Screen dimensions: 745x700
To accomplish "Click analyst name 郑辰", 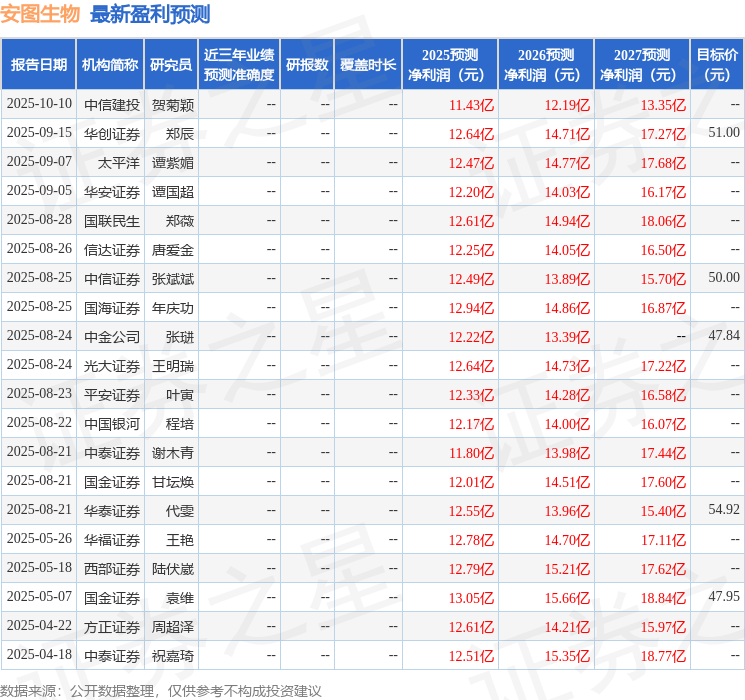I will click(180, 134).
